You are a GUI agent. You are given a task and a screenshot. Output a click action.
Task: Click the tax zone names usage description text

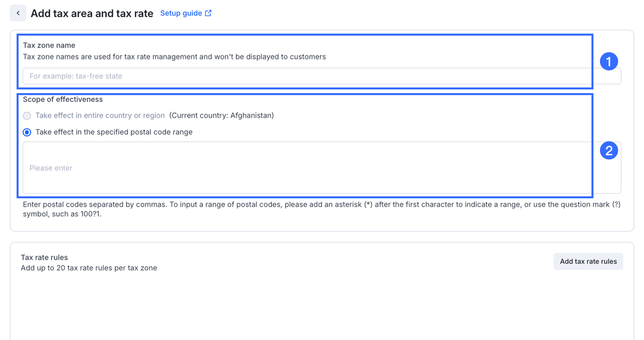[174, 57]
